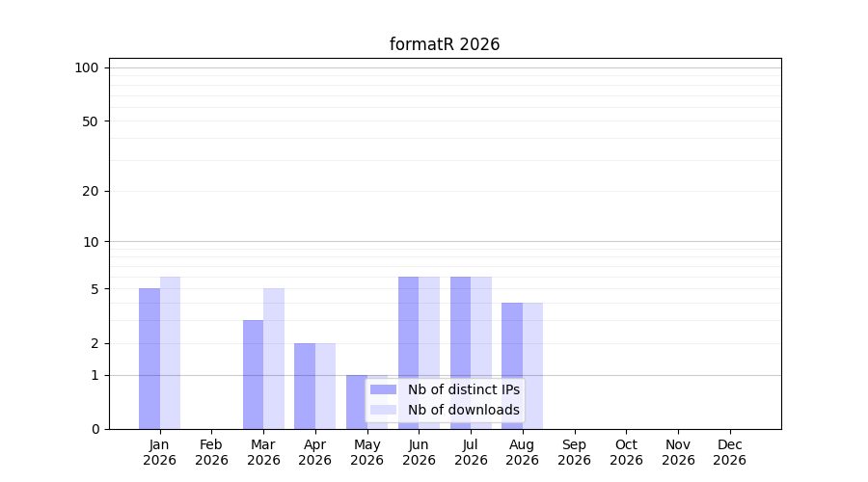Viewport: 868px width, 482px height.
Task: Click the "Apr 2026" x-axis label
Action: pyautogui.click(x=315, y=452)
